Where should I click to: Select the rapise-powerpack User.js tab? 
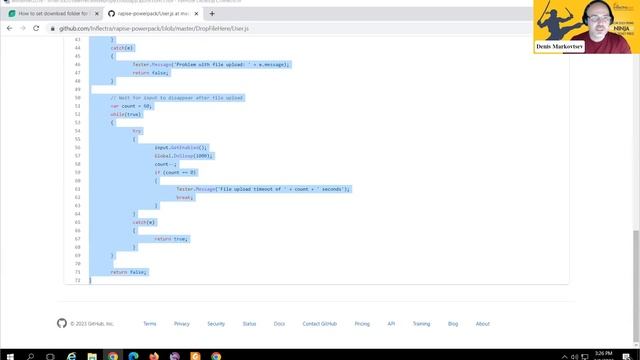click(x=153, y=13)
